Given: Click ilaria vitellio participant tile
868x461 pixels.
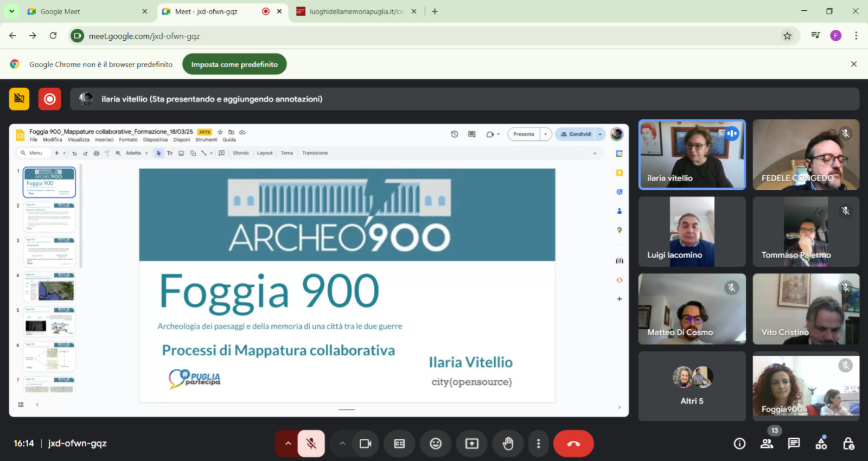Looking at the screenshot, I should click(692, 155).
